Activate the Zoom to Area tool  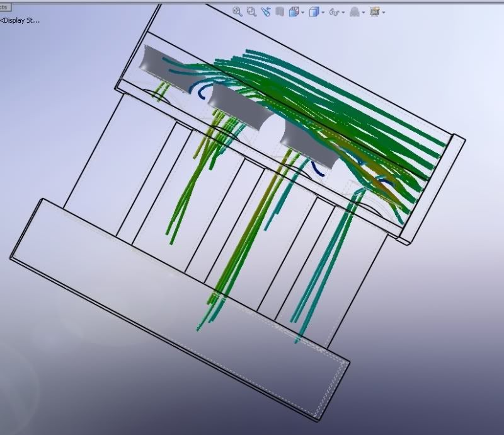252,11
